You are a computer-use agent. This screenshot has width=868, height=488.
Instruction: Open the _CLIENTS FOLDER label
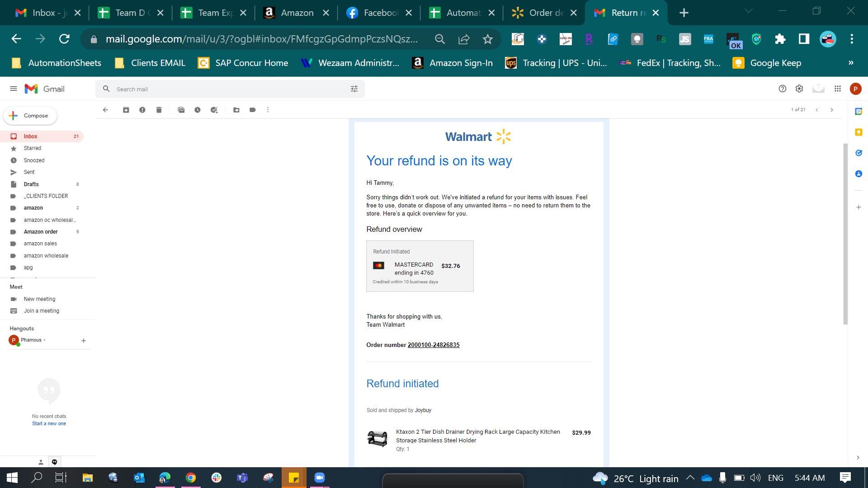42,196
